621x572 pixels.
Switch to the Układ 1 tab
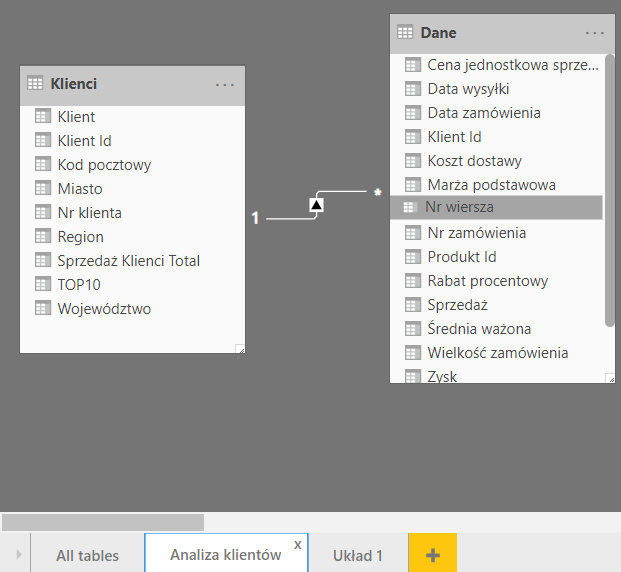pos(358,555)
